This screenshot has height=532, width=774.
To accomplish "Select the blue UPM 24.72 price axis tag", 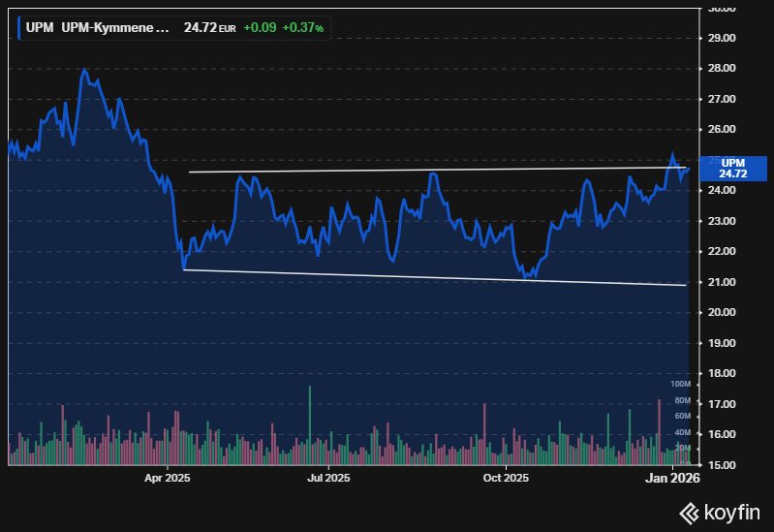I will [x=733, y=168].
